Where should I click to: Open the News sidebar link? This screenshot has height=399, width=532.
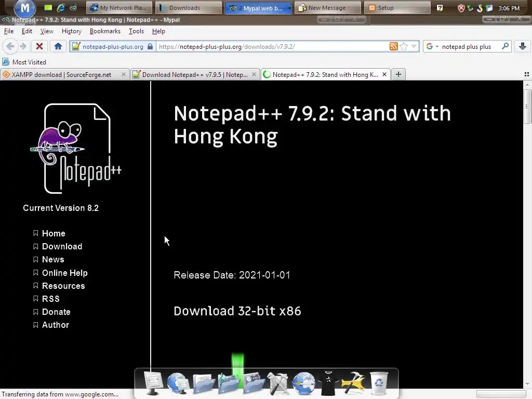(53, 259)
